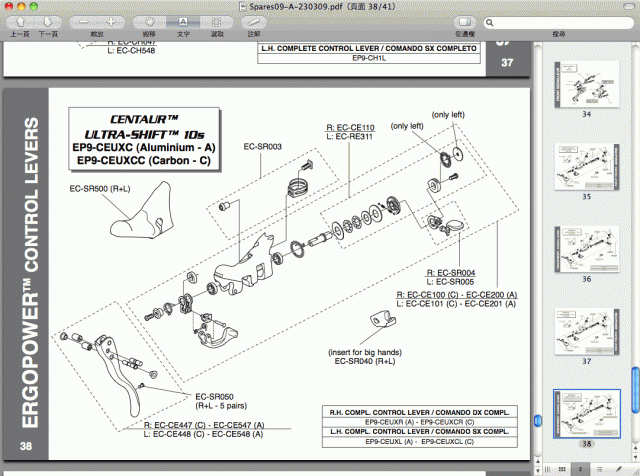Screen dimensions: 640x476
Task: Click 'CENTAUR' title in heading box
Action: pos(144,119)
